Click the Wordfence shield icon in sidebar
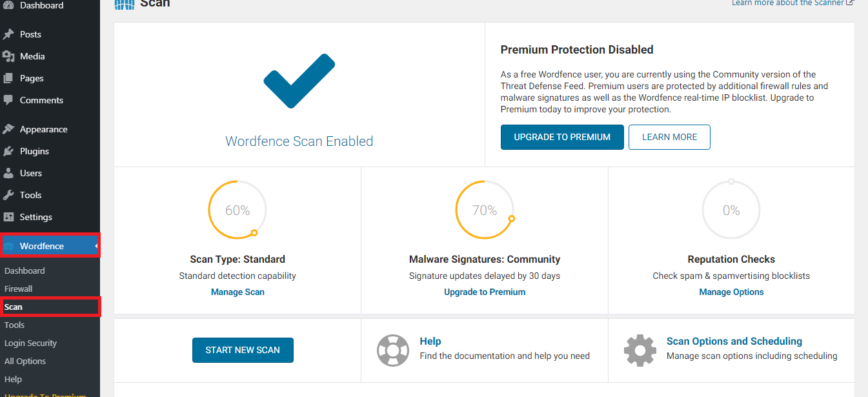 pos(8,246)
